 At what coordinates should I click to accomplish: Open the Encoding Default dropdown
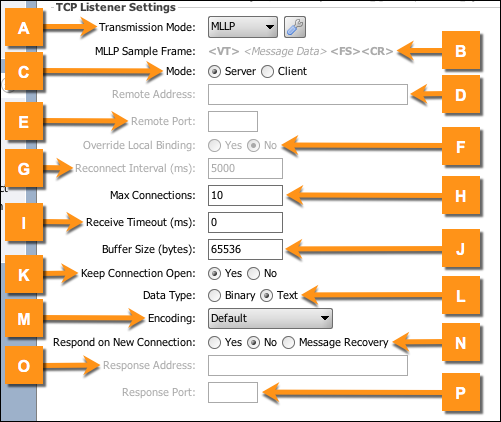(x=270, y=318)
